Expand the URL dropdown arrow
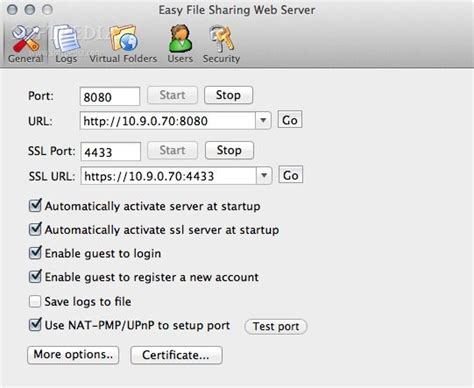Screen dimensions: 474x388 263,120
